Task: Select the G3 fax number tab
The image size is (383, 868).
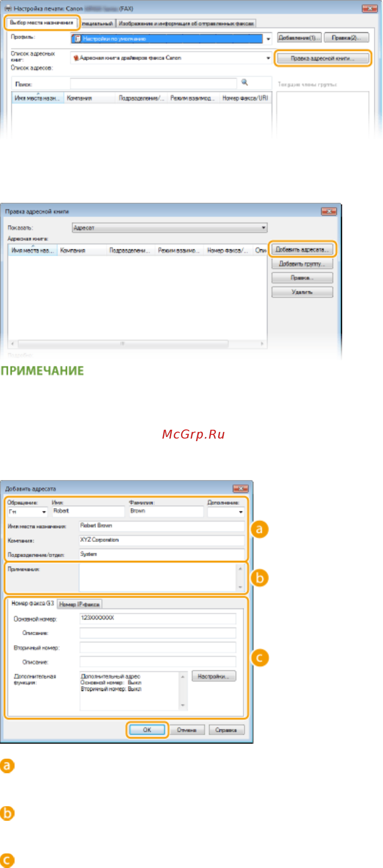Action: (33, 603)
